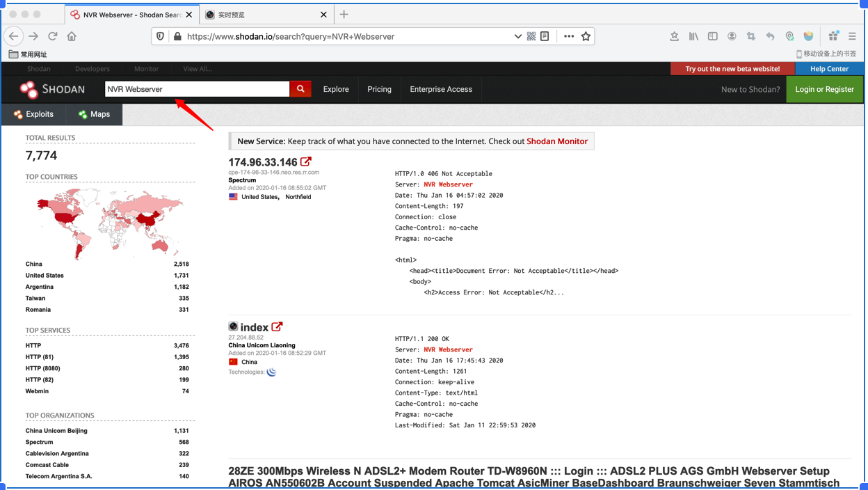Viewport: 868px width, 490px height.
Task: Open the Shodan Monitor link
Action: click(x=557, y=141)
